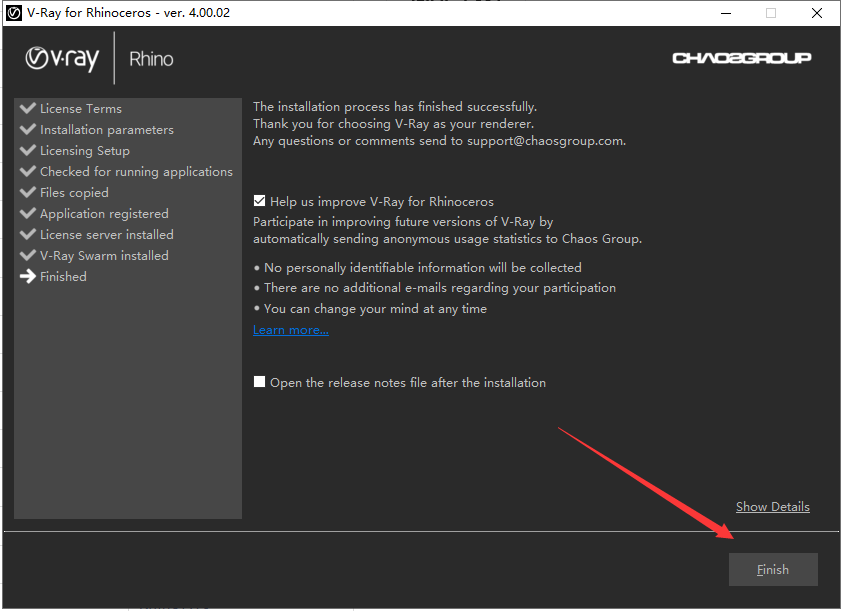This screenshot has width=843, height=611.
Task: Select the License server installed step text
Action: point(106,235)
